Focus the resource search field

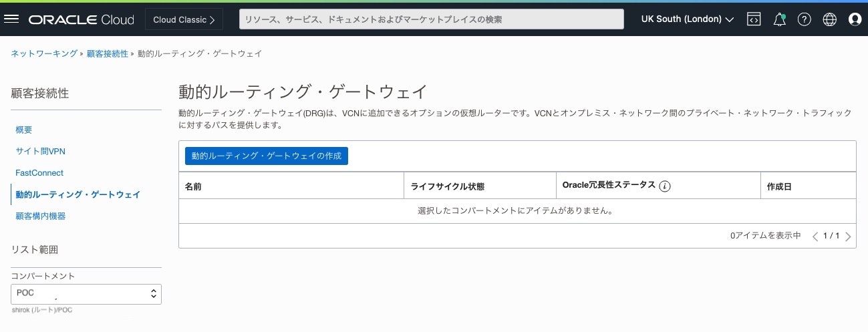tap(432, 19)
